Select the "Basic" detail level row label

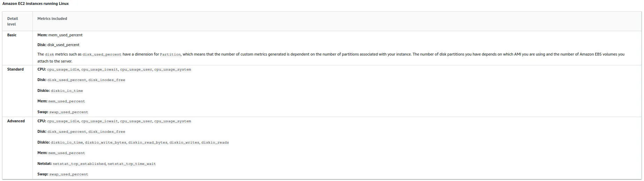[12, 35]
